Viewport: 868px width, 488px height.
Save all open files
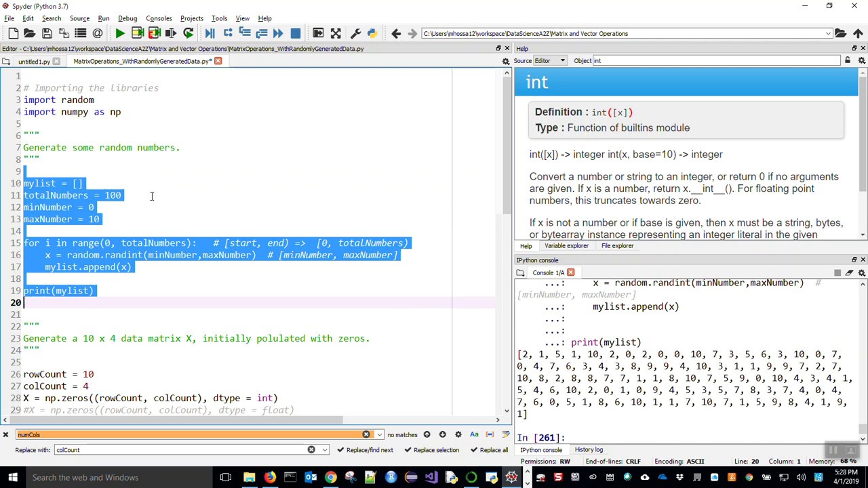[x=64, y=33]
